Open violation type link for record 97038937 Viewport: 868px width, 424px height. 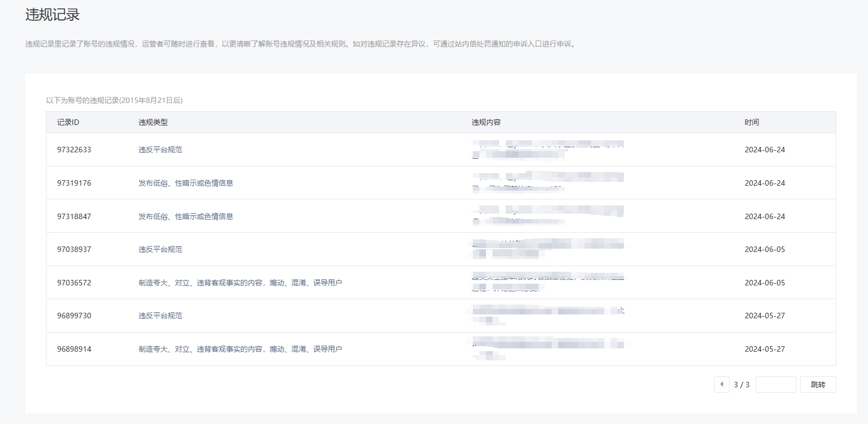pyautogui.click(x=160, y=249)
